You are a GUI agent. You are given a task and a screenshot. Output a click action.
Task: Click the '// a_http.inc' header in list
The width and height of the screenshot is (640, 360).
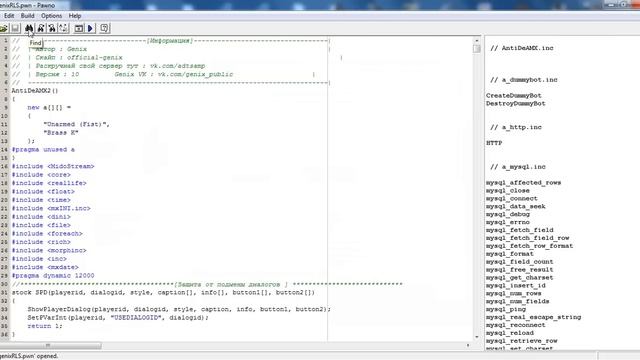point(516,127)
